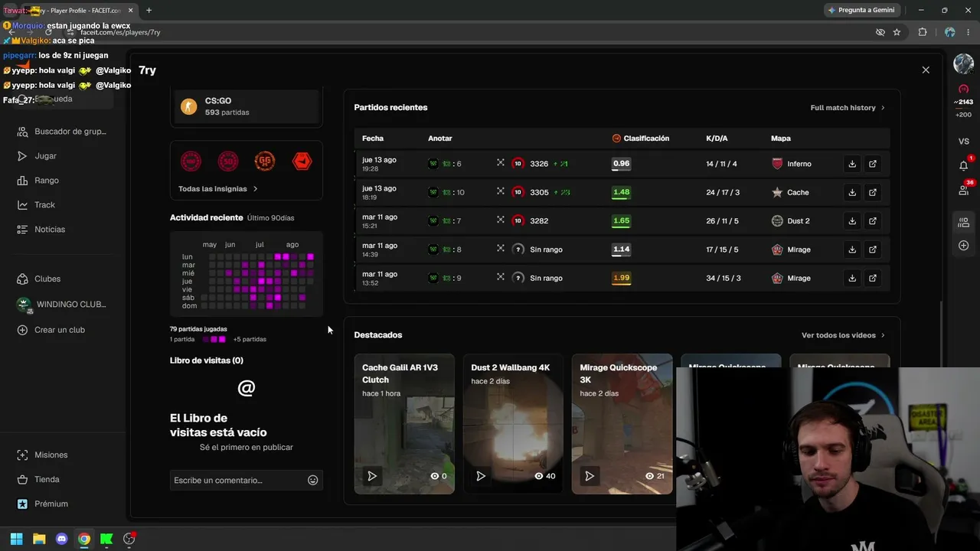Viewport: 980px width, 551px height.
Task: Click the GG 25 badge
Action: (x=265, y=161)
